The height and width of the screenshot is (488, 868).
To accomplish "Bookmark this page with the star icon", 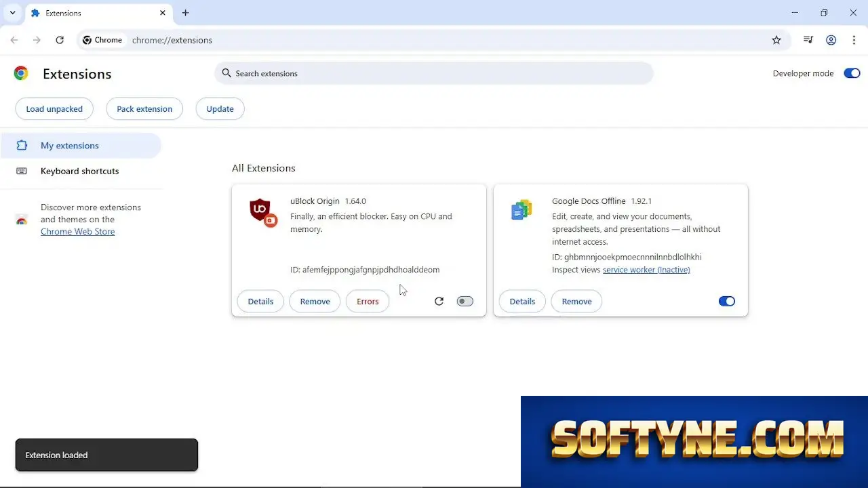I will (776, 40).
